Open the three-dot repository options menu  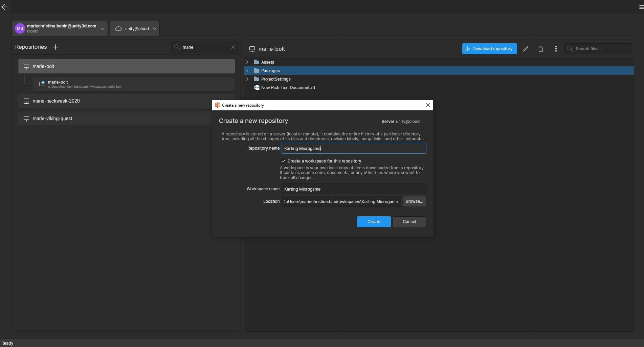(x=556, y=49)
